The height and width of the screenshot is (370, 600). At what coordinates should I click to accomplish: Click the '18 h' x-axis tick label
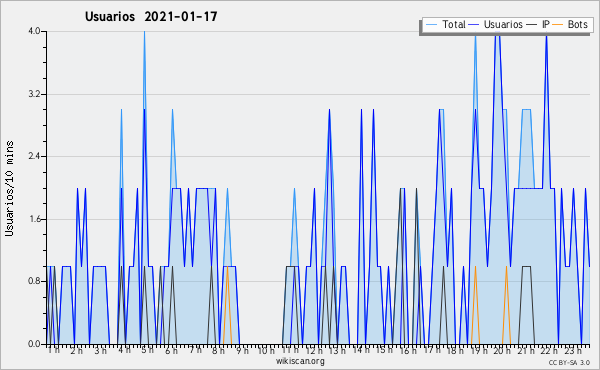[x=455, y=350]
